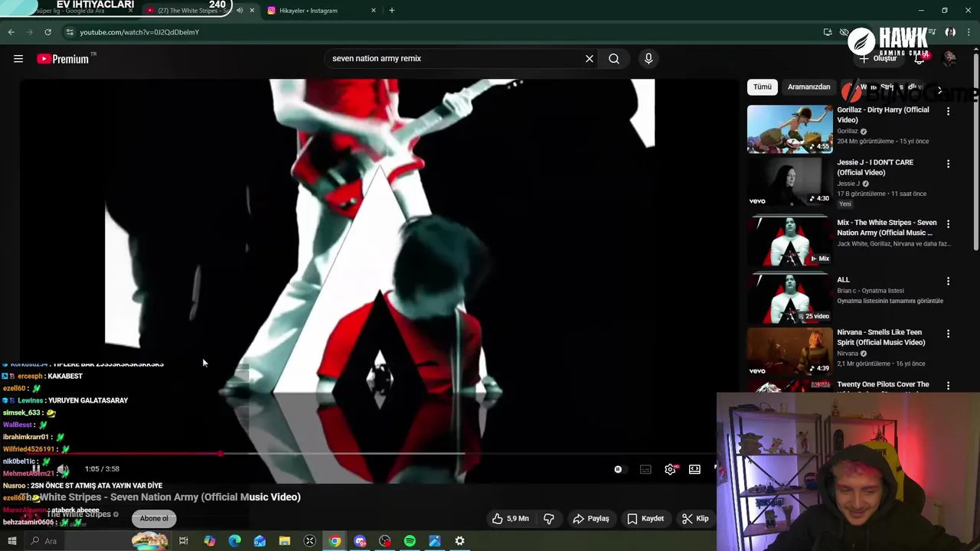The width and height of the screenshot is (980, 551).
Task: Dislike the video with thumbs-down
Action: pyautogui.click(x=549, y=518)
